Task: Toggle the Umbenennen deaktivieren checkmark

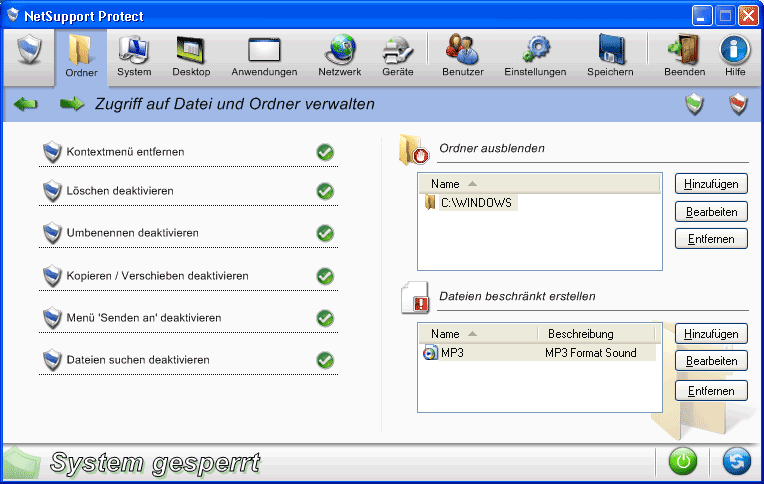Action: (x=325, y=233)
